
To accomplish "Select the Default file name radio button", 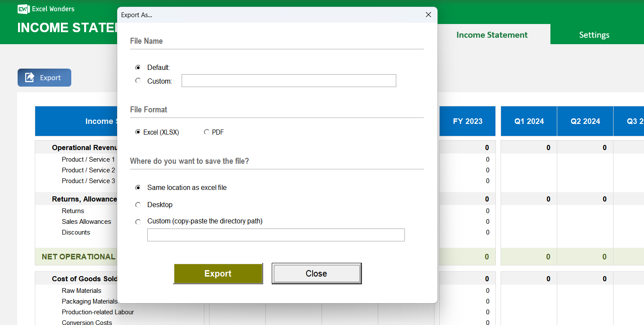I will click(x=138, y=67).
